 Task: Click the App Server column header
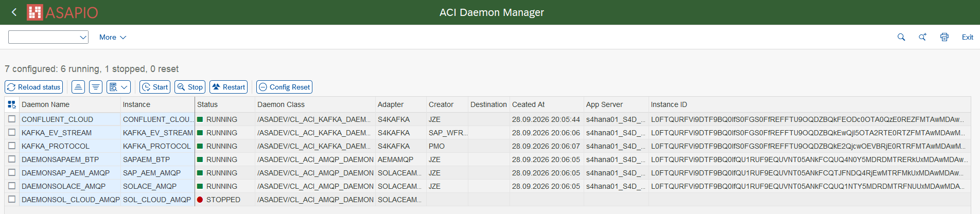coord(616,104)
